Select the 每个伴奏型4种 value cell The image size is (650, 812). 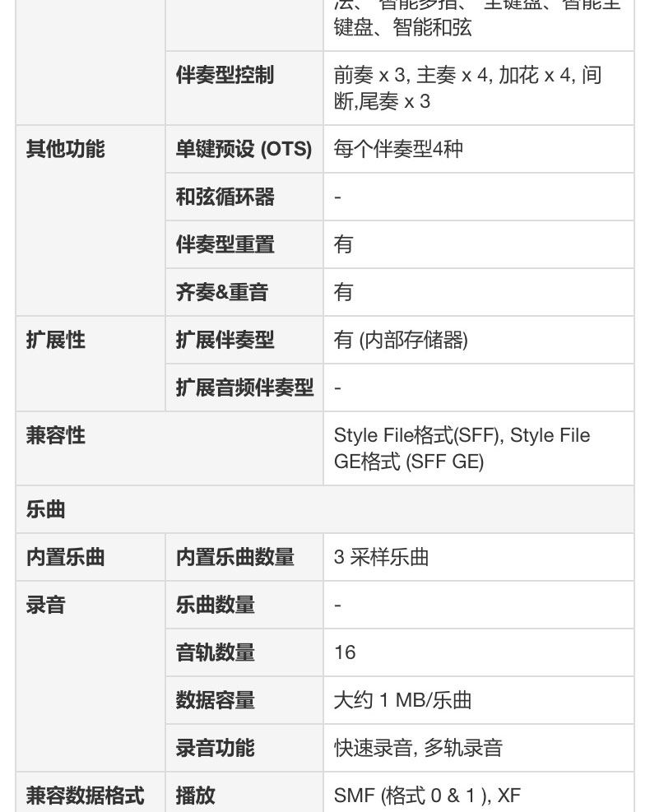pos(398,150)
